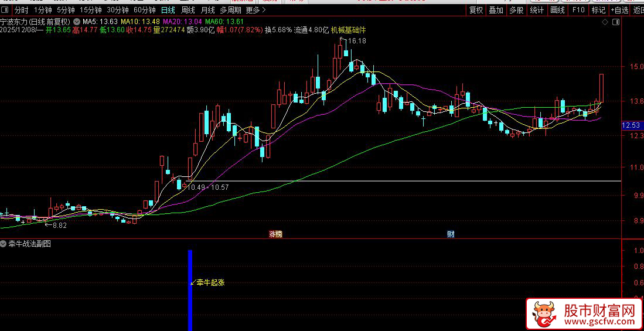The image size is (644, 331).
Task: Open the 统计 statistics tool
Action: pyautogui.click(x=537, y=11)
